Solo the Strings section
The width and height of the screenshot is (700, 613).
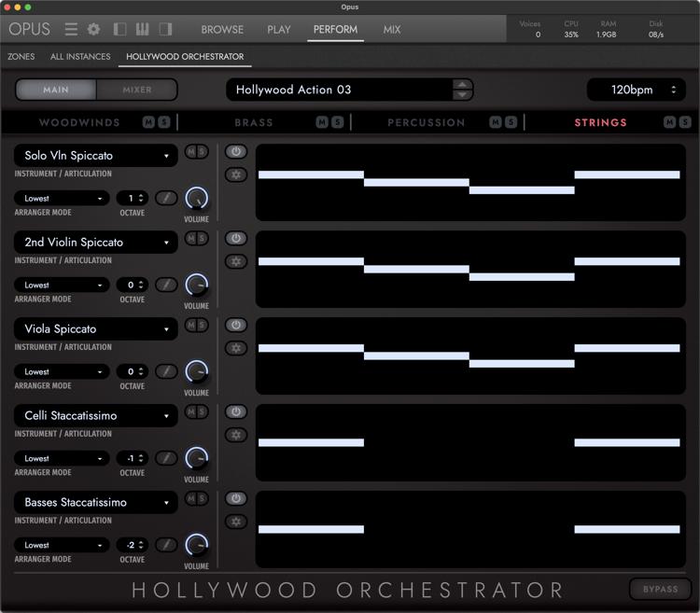[685, 122]
